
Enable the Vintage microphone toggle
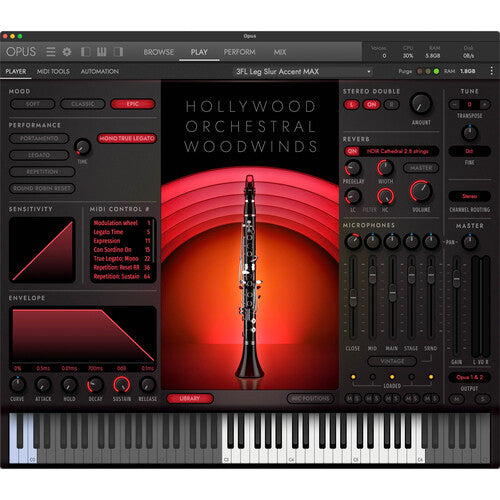[392, 361]
